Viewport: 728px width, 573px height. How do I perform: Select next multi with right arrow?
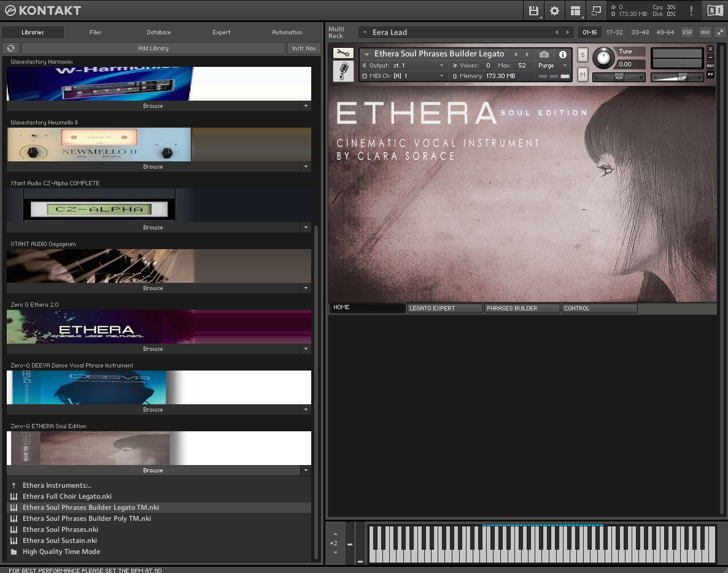coord(567,32)
